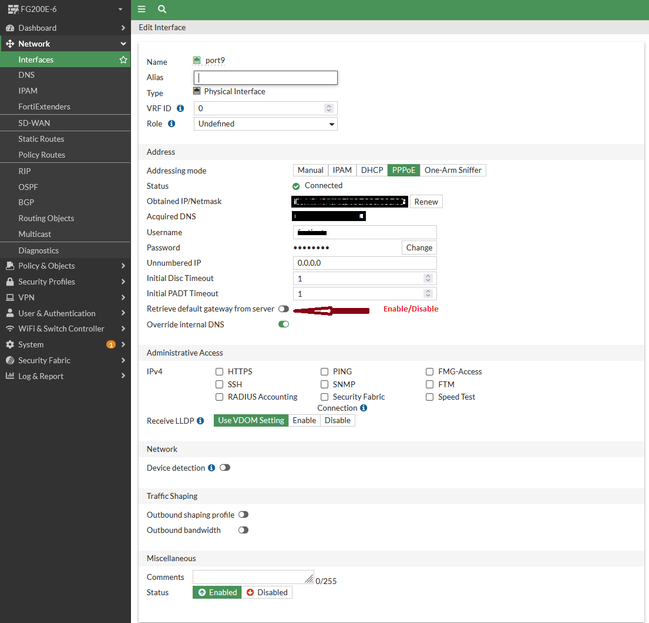Click the Alias input field

click(265, 77)
